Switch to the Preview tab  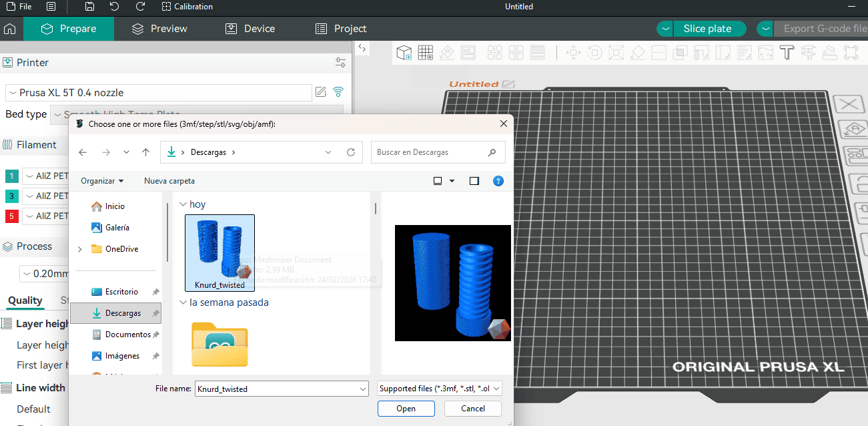(x=159, y=29)
